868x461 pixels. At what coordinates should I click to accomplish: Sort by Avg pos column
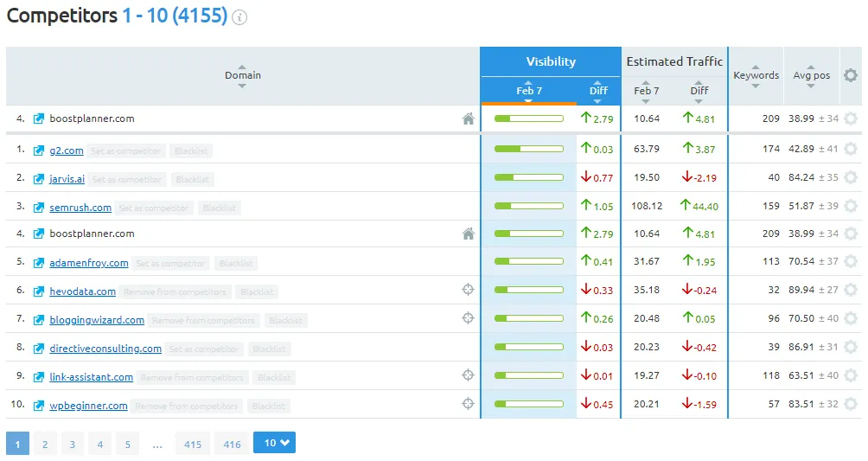pyautogui.click(x=811, y=76)
